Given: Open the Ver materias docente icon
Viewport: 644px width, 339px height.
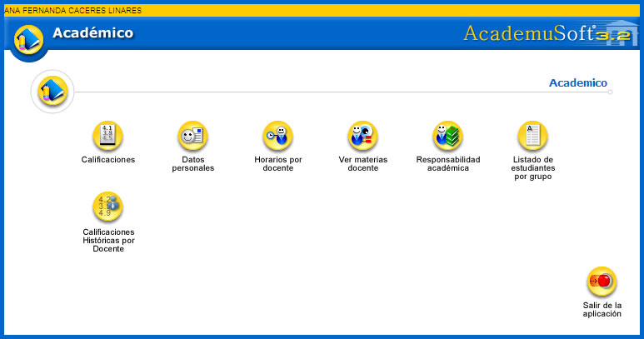Looking at the screenshot, I should (363, 136).
